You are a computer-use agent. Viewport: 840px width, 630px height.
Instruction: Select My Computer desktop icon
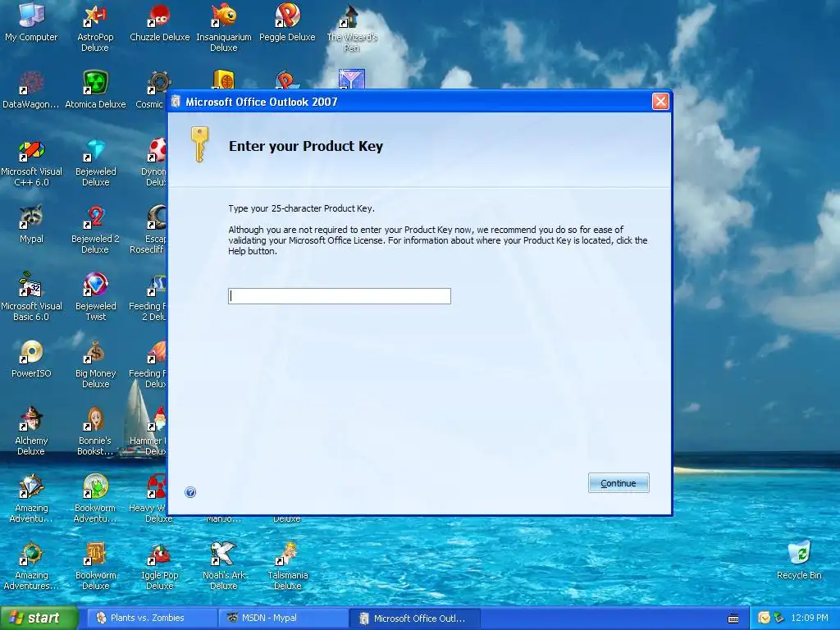pos(31,22)
